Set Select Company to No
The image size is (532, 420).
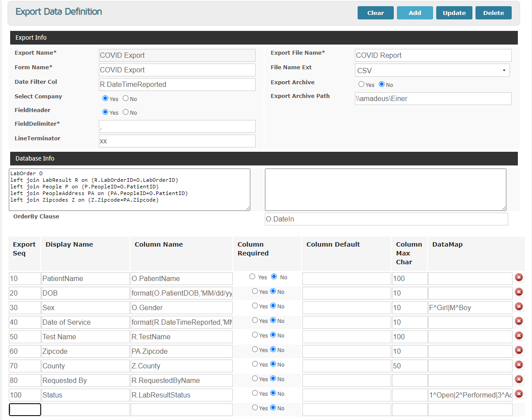click(x=125, y=98)
